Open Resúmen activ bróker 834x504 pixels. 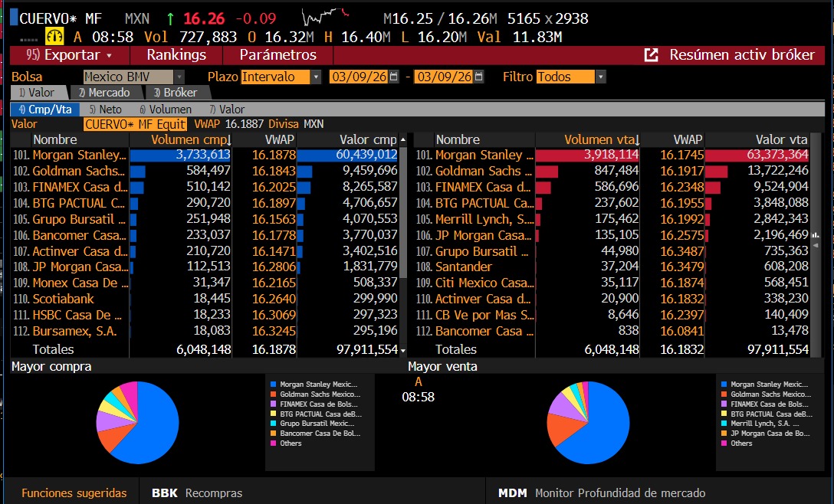point(741,54)
